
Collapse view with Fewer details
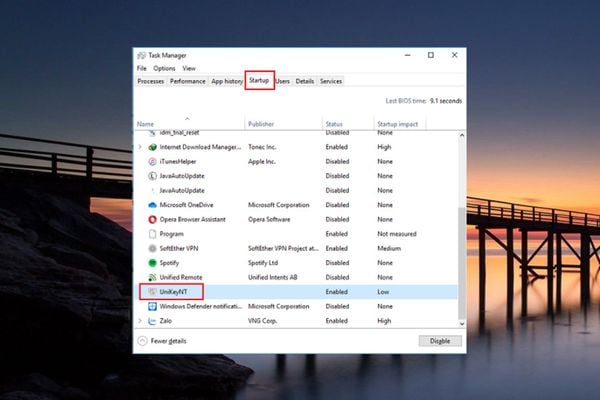(162, 341)
